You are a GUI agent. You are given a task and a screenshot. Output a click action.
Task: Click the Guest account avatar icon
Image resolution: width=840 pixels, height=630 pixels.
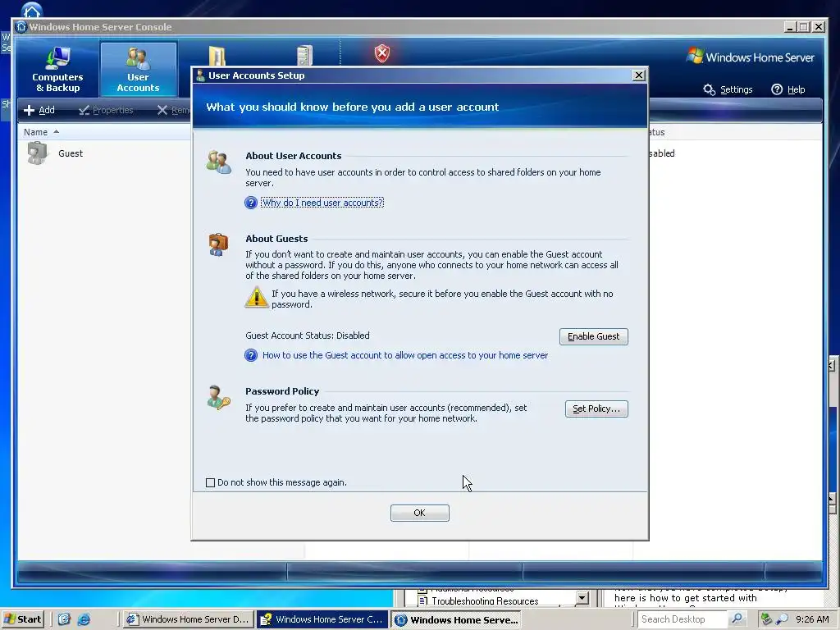[x=37, y=153]
